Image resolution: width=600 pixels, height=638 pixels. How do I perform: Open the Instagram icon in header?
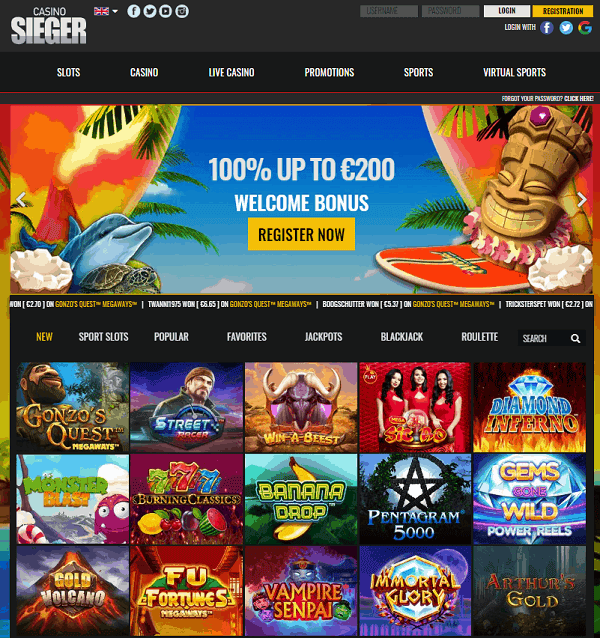click(182, 11)
